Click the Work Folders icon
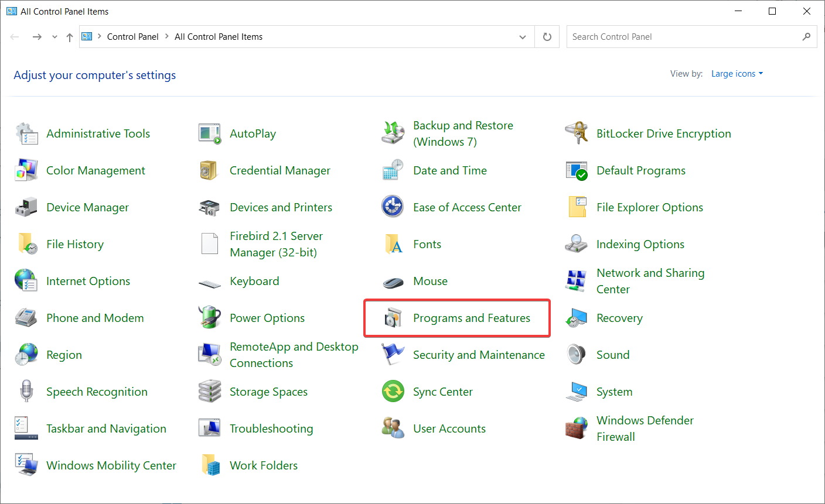This screenshot has height=504, width=825. [x=210, y=466]
